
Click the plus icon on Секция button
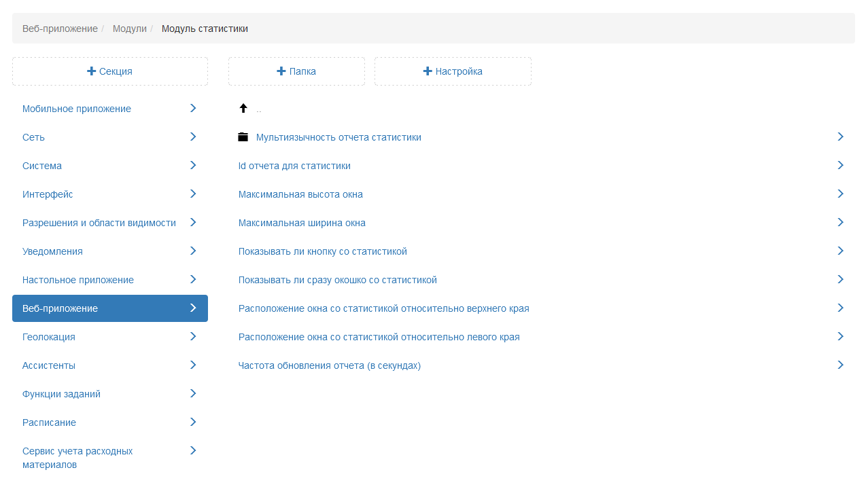92,71
